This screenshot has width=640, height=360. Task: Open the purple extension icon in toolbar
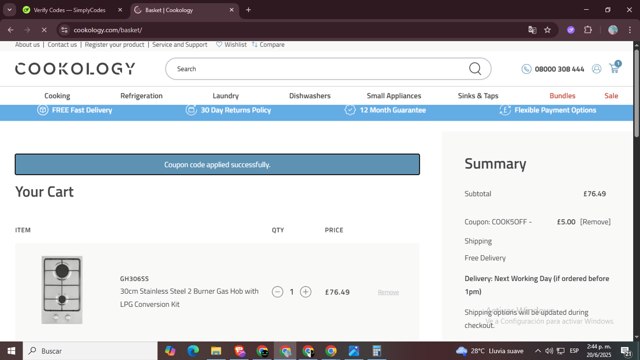coord(571,30)
